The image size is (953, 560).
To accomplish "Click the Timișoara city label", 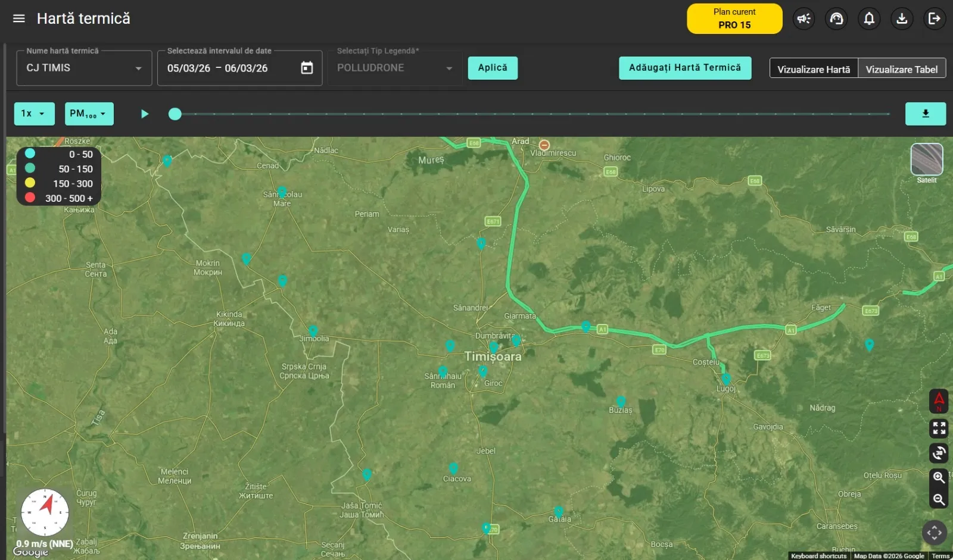I will tap(493, 356).
